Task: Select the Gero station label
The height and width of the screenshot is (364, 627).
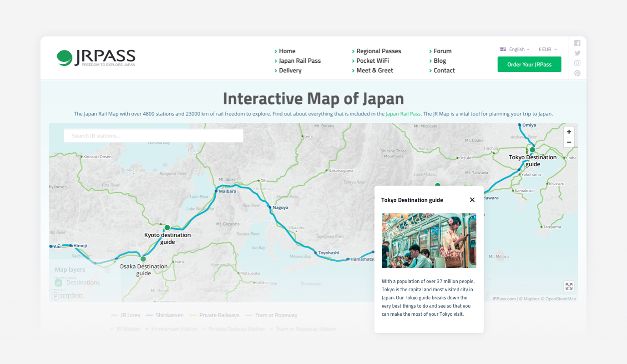Action: [308, 136]
